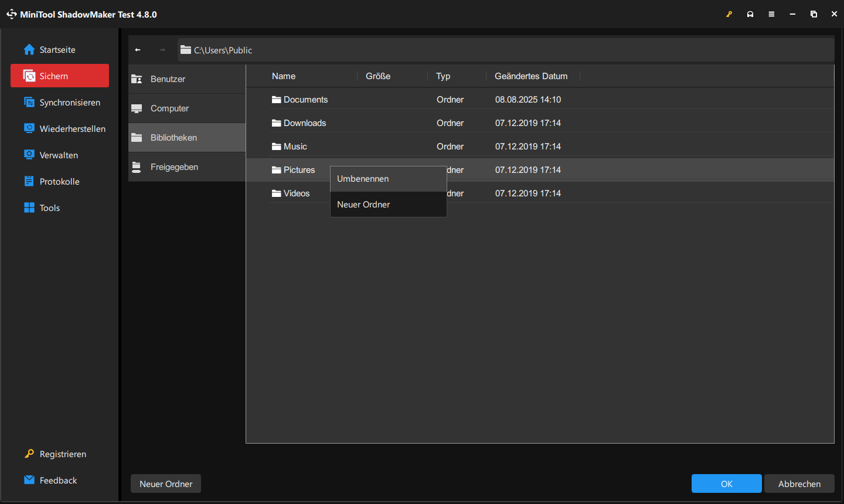Click the Pictures folder icon
844x504 pixels.
277,170
